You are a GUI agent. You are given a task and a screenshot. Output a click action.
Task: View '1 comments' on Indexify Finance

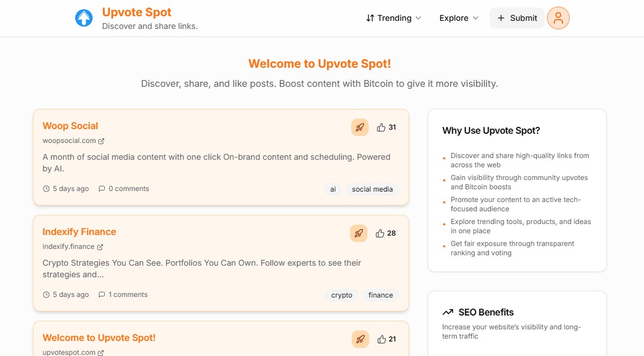tap(123, 295)
